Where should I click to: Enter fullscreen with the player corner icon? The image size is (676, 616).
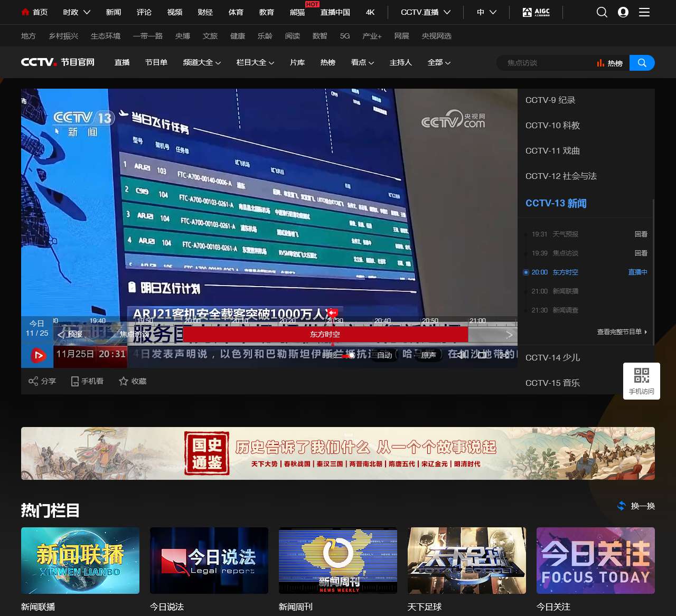tap(505, 355)
